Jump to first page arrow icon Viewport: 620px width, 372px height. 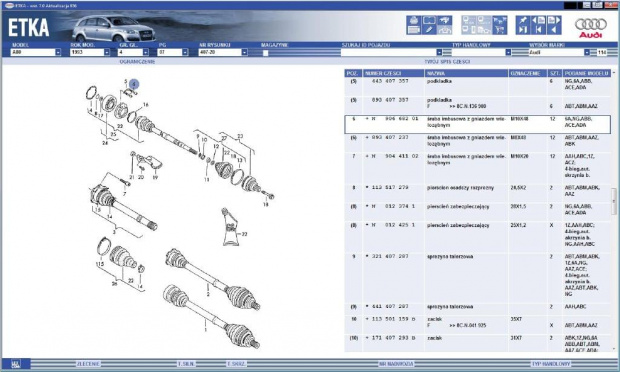pos(539,30)
